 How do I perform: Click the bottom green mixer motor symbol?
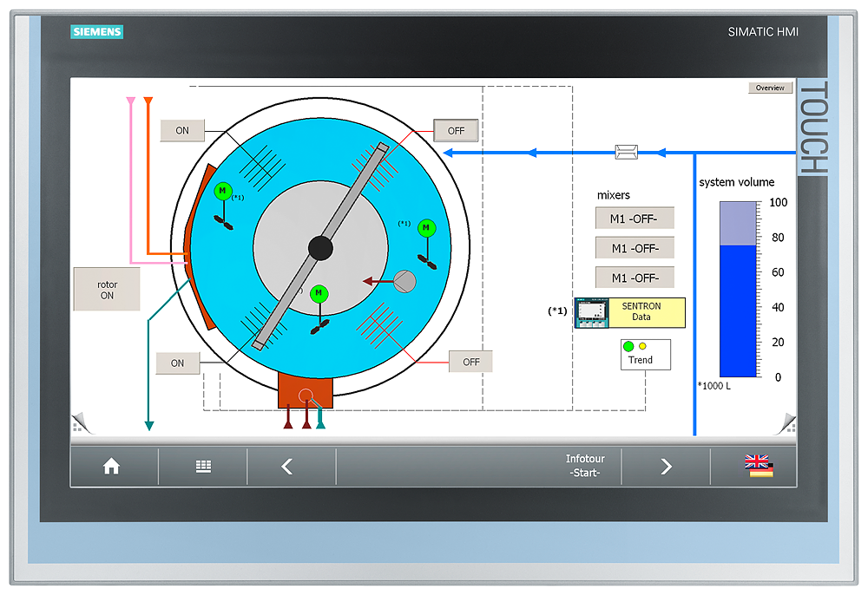319,293
